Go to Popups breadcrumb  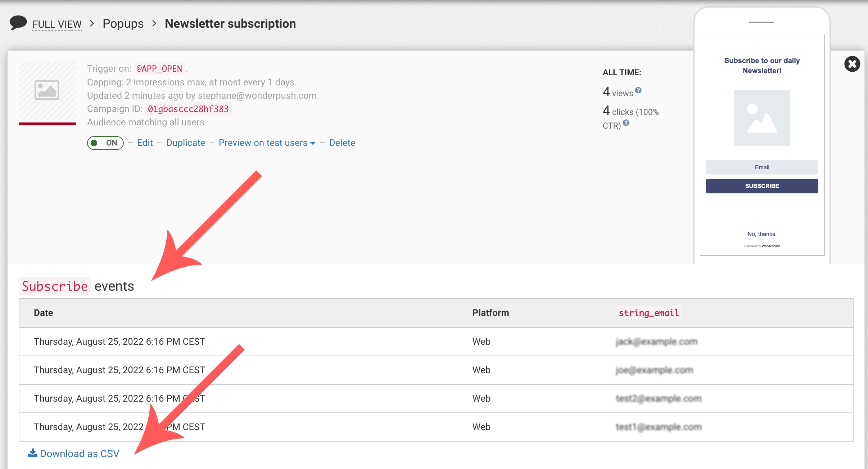coord(123,24)
